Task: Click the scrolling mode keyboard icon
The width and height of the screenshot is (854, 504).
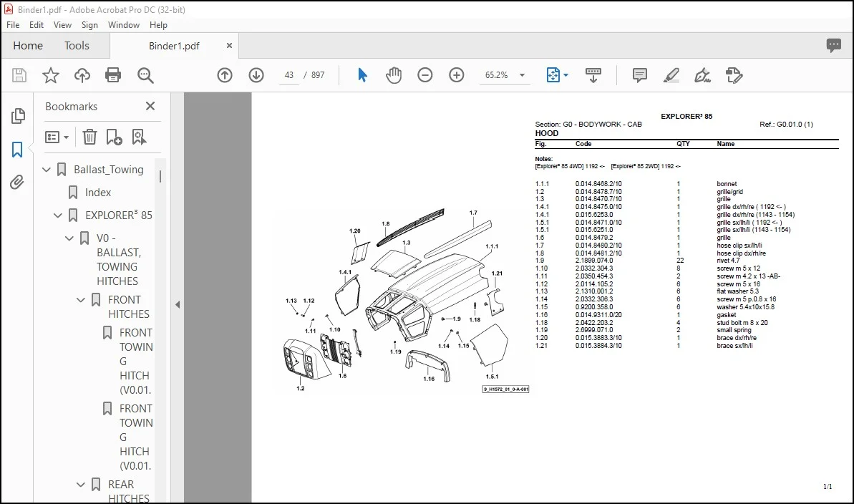Action: 593,75
